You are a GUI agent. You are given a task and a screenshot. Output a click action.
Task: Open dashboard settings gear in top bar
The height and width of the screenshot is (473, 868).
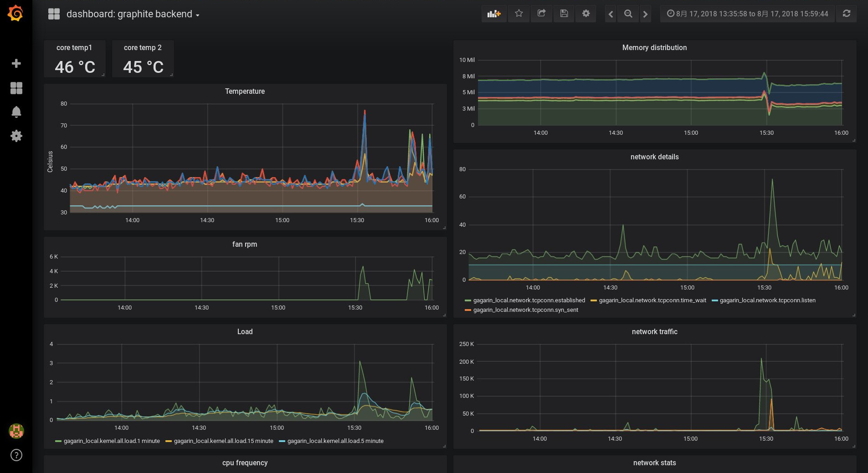(x=586, y=14)
